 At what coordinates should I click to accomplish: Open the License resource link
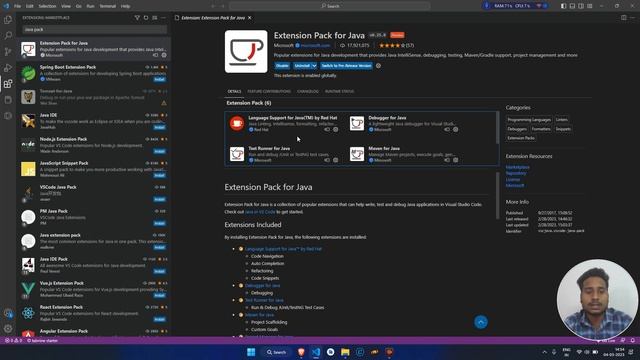pyautogui.click(x=513, y=180)
